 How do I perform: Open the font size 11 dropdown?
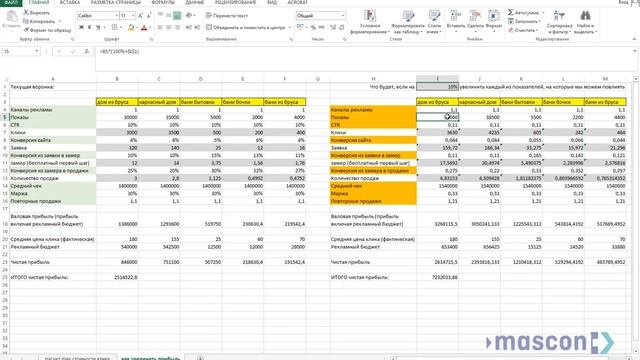(x=133, y=16)
